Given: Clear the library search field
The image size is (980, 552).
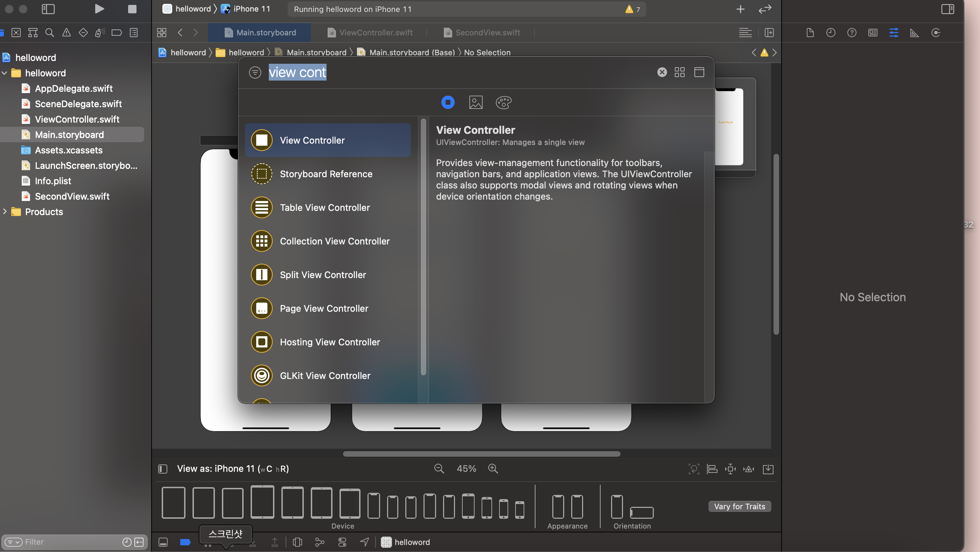Looking at the screenshot, I should point(662,73).
